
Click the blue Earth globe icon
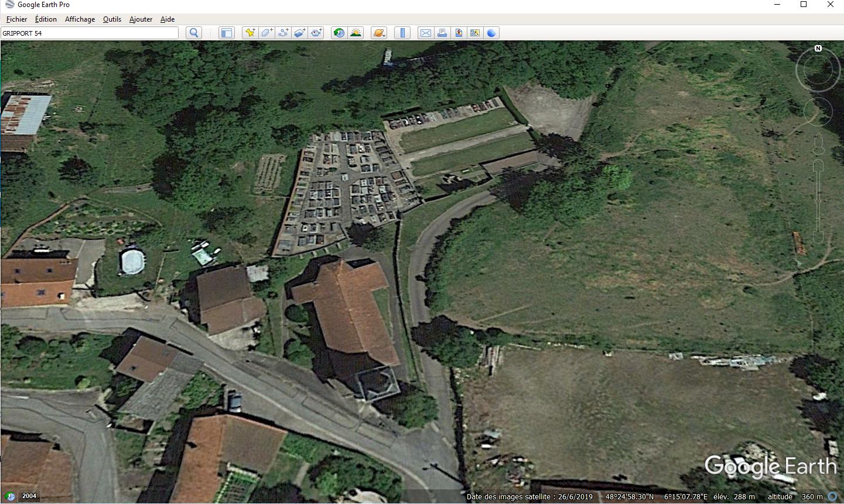(x=491, y=33)
